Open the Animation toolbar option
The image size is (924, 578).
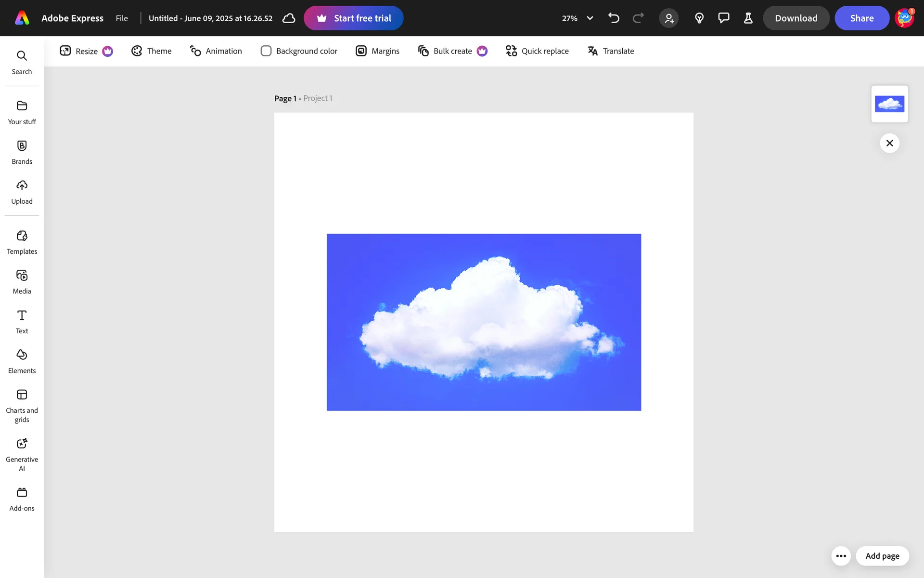pos(216,51)
